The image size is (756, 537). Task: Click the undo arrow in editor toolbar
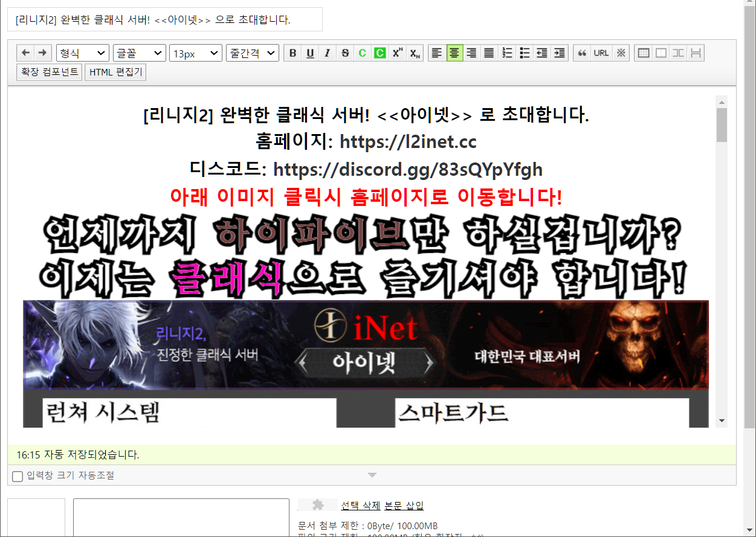(25, 53)
